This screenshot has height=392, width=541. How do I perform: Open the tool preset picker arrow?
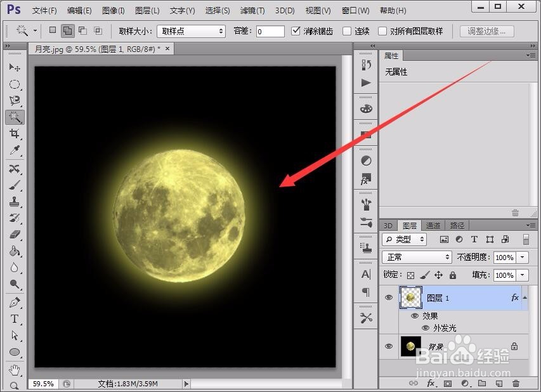point(35,30)
